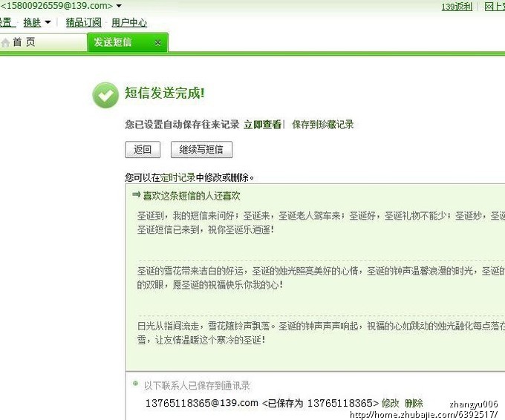Click the bullet icon beside 以下联系人已保存到通讯录

point(135,383)
